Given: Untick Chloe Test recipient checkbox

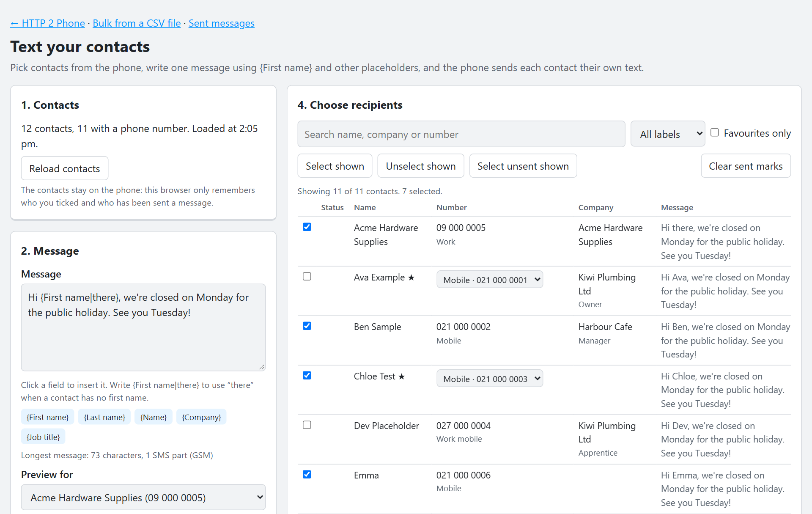Looking at the screenshot, I should [307, 376].
